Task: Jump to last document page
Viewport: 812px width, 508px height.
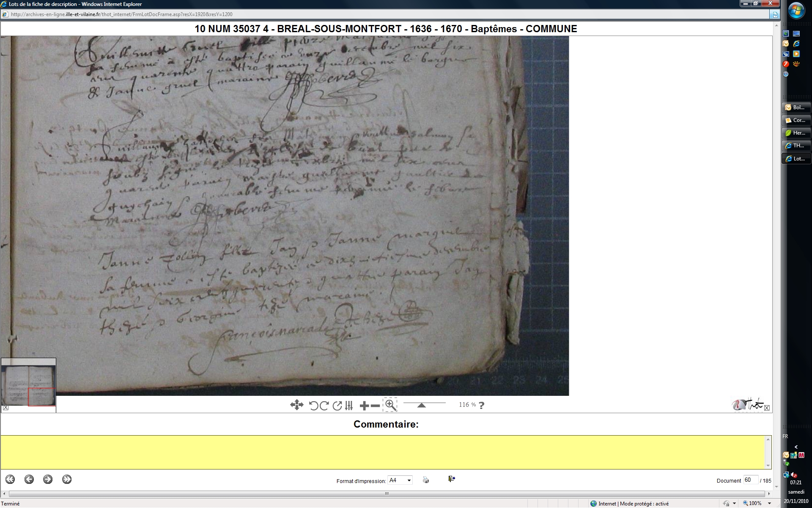Action: click(67, 479)
